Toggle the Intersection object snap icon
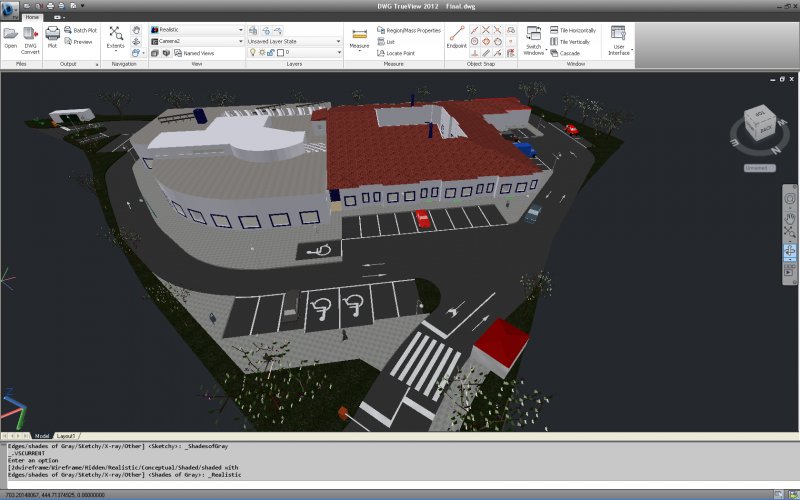The image size is (800, 500). pos(486,30)
